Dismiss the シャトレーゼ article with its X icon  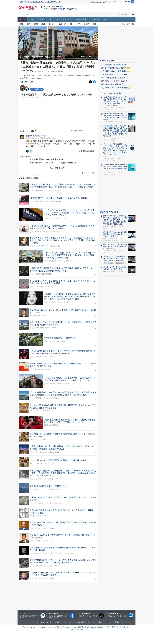(x=95, y=220)
